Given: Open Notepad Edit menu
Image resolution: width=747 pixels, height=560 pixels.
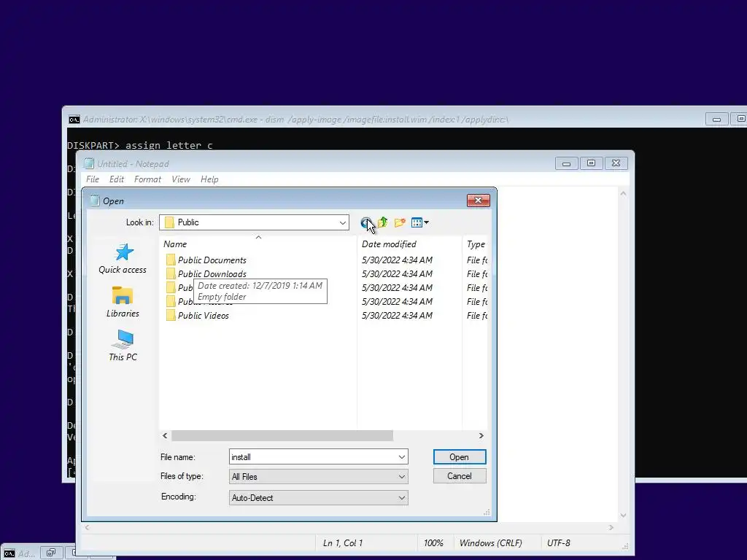Looking at the screenshot, I should [x=116, y=179].
